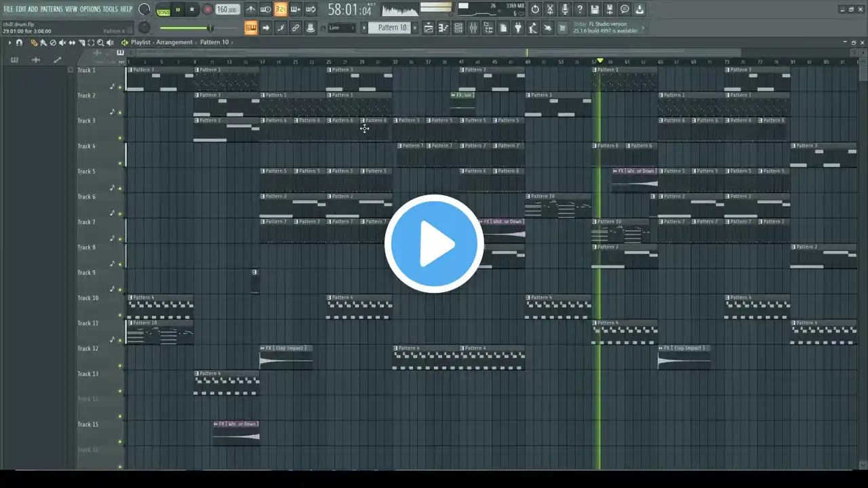Click the tempo tapper icon

pos(533,28)
